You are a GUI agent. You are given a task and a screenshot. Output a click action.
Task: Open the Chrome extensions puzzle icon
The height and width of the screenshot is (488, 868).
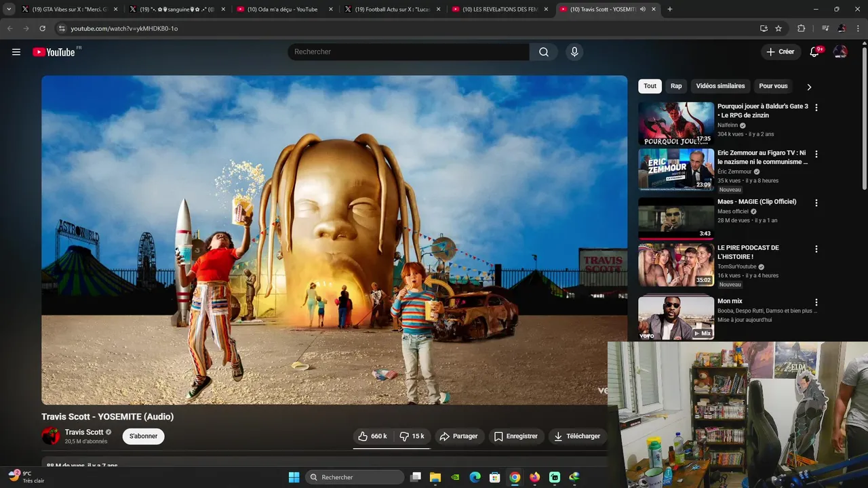pos(801,28)
